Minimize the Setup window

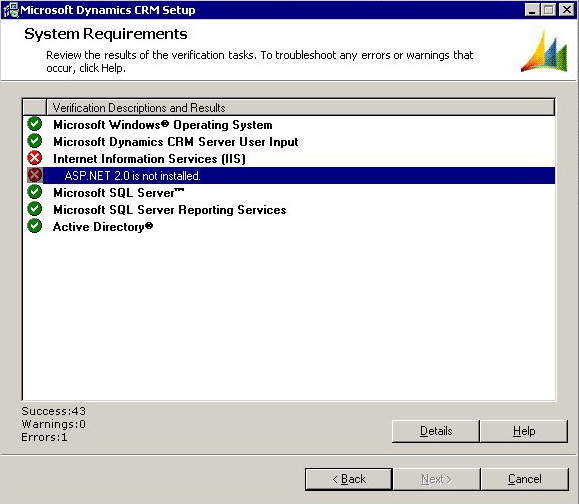(532, 10)
